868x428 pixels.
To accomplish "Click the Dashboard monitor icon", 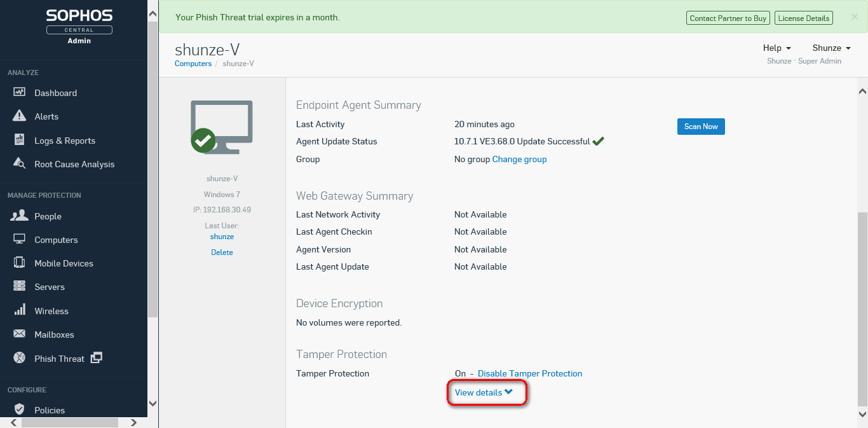I will pos(19,92).
